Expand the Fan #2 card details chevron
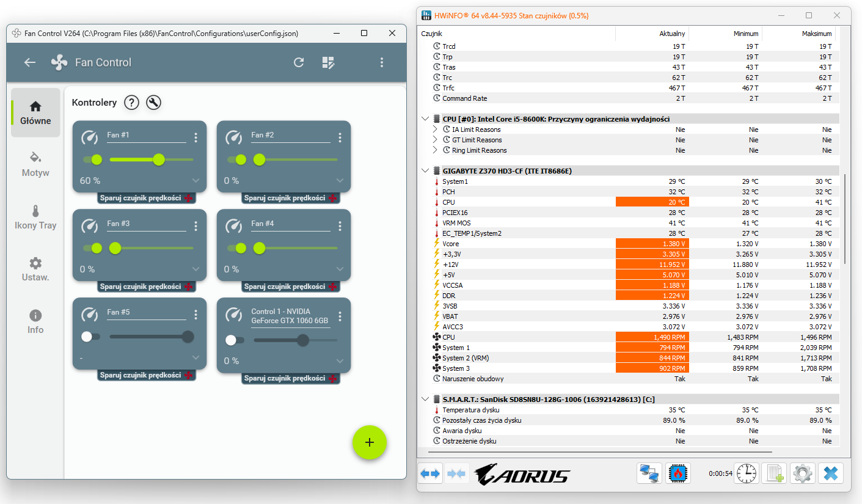 pos(340,181)
